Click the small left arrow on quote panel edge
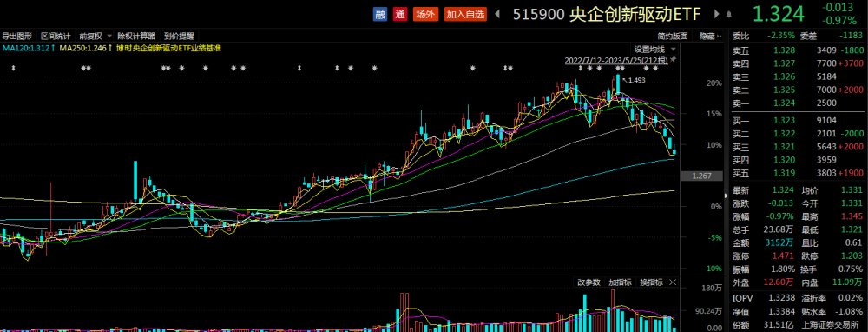The width and height of the screenshot is (868, 332). [727, 196]
